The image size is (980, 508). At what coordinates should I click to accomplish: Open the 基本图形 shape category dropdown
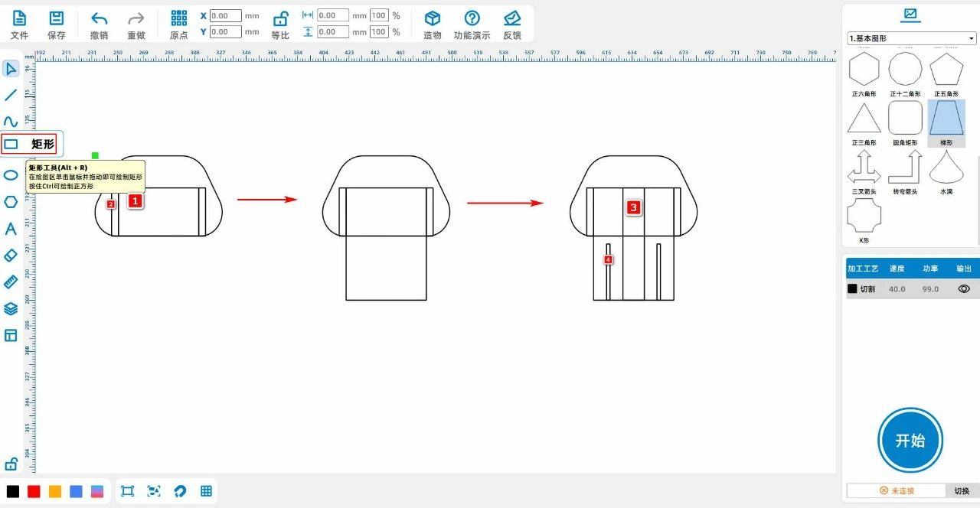click(911, 38)
